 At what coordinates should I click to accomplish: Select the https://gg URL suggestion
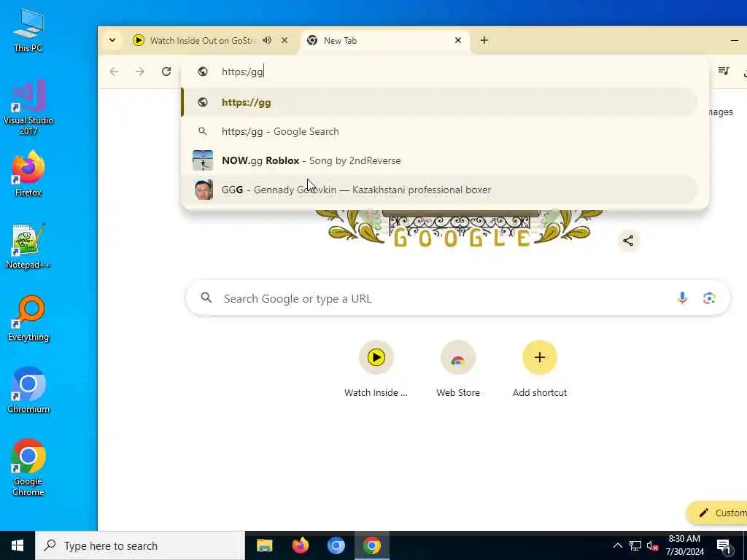pos(439,102)
